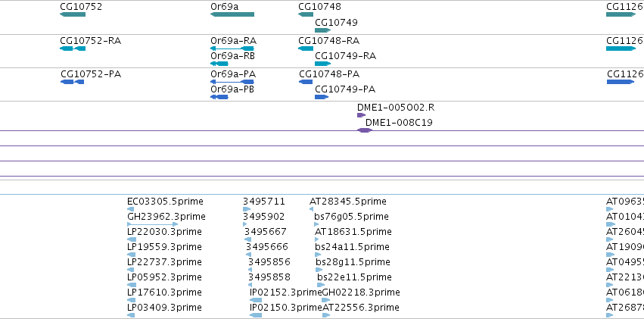Select the AT22556.3prime EST label

point(361,308)
